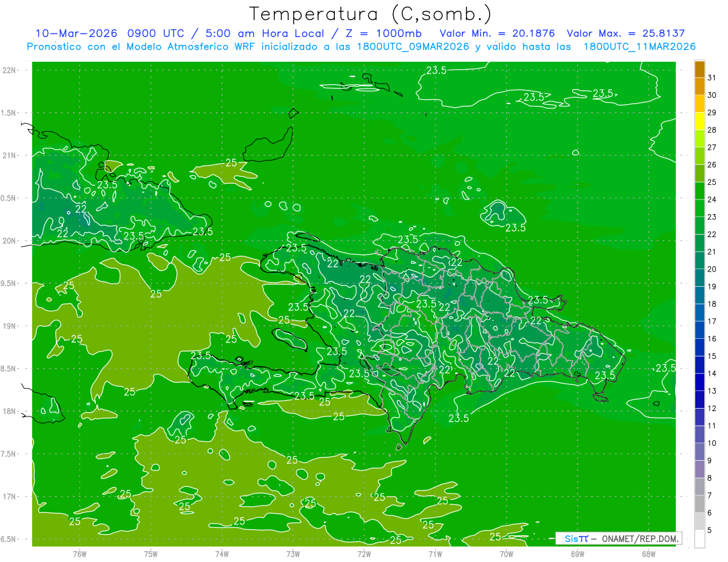Pick the teal colorbar swatch between 19 and 20
Image resolution: width=728 pixels, height=562 pixels.
coord(699,278)
